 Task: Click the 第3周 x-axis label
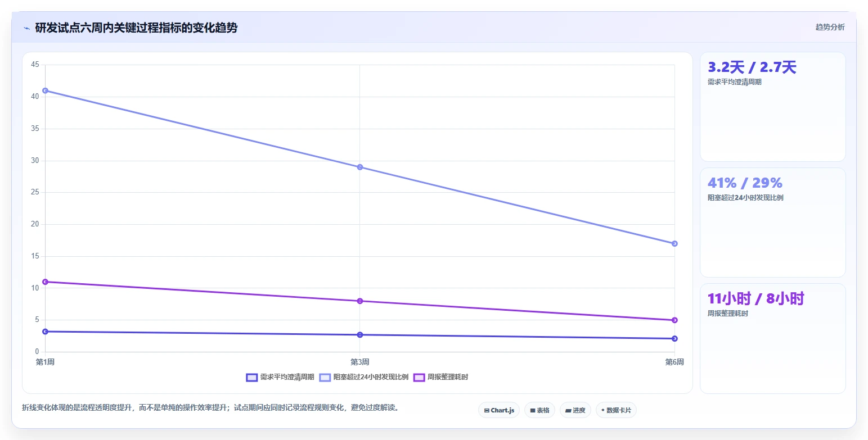pyautogui.click(x=360, y=362)
